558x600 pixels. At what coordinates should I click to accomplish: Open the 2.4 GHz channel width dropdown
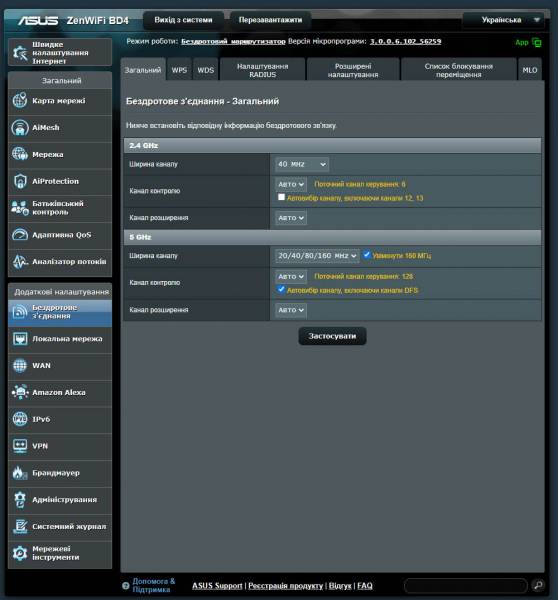click(302, 164)
